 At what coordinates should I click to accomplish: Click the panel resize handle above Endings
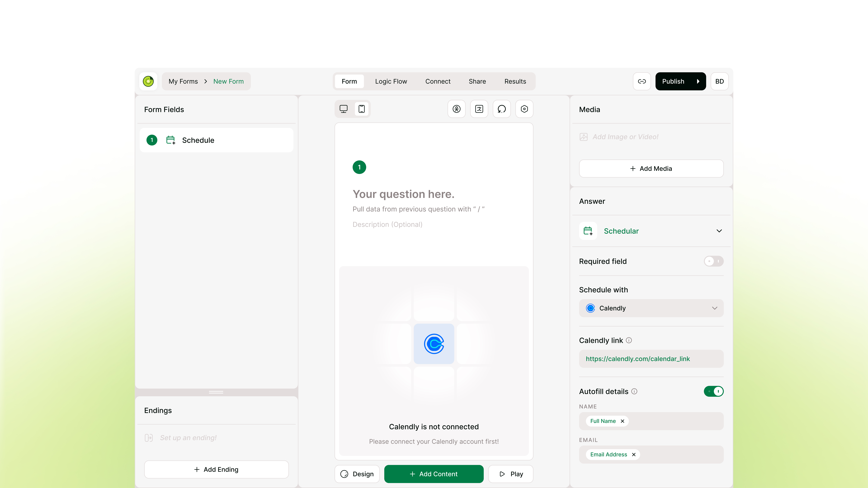[x=216, y=392]
